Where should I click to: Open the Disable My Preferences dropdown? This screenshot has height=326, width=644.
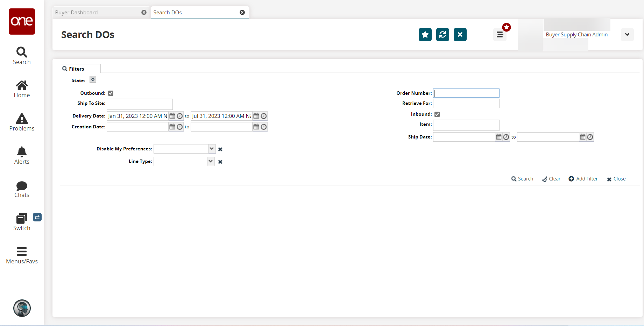coord(212,149)
